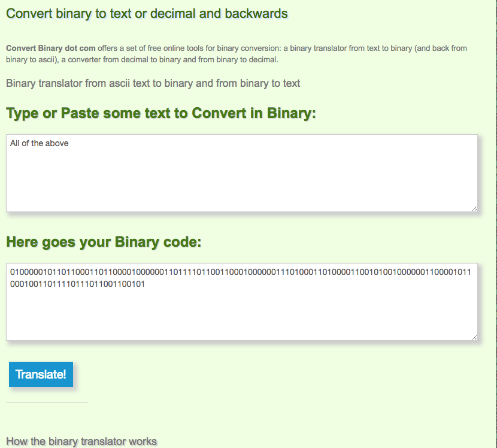Click the 'Binary translator from ascii text' subheading
This screenshot has width=497, height=448.
point(153,83)
